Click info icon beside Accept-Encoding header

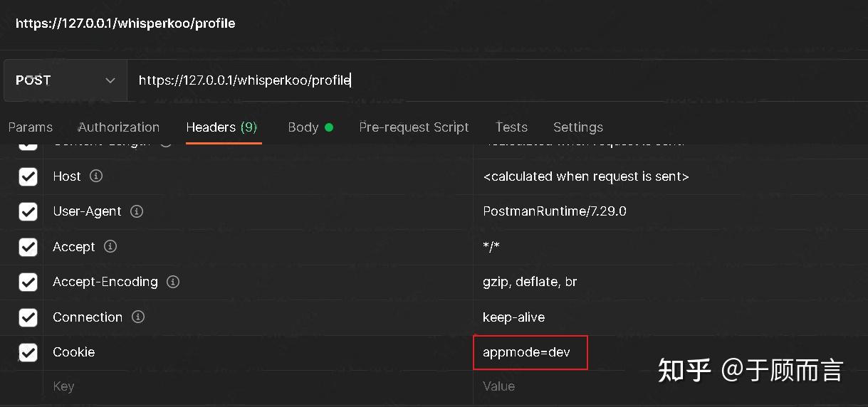click(x=172, y=282)
